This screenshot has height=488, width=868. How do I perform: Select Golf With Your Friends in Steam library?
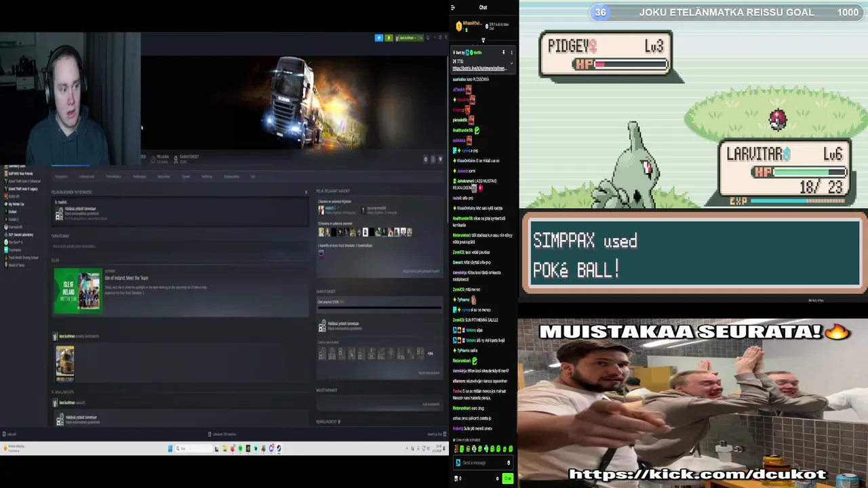(x=19, y=174)
